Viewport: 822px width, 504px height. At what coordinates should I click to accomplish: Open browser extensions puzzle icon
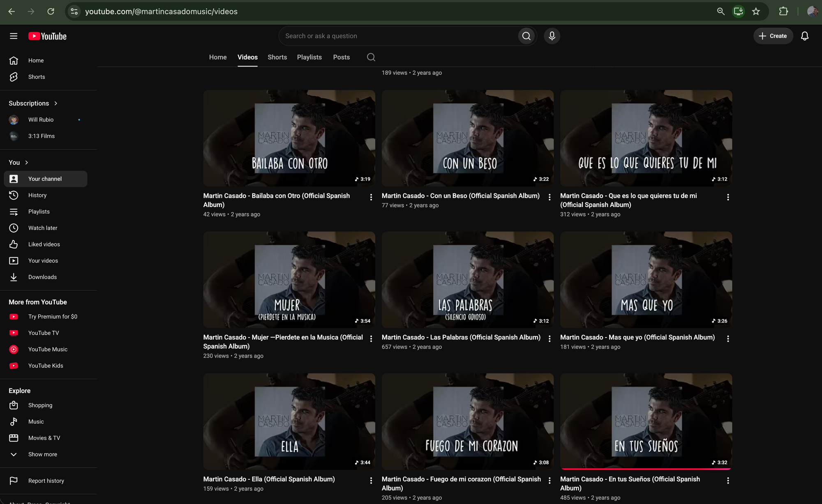[783, 12]
